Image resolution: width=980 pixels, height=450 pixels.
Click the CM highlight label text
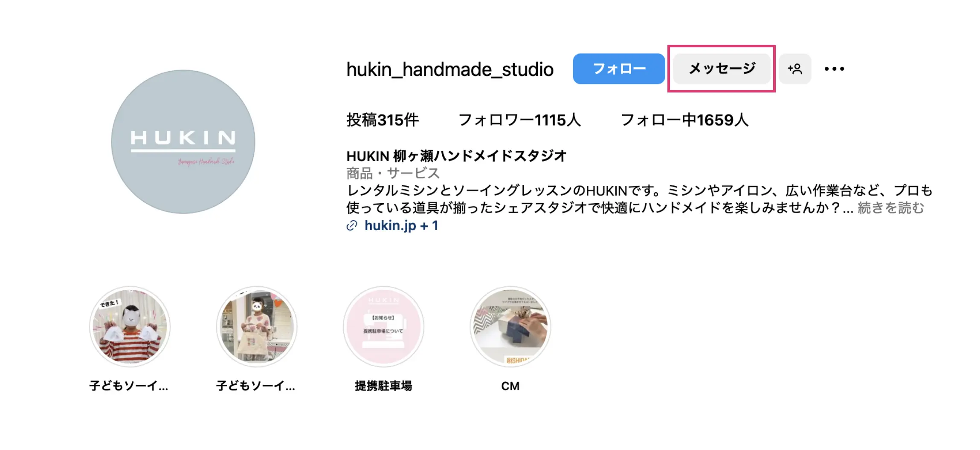(510, 386)
